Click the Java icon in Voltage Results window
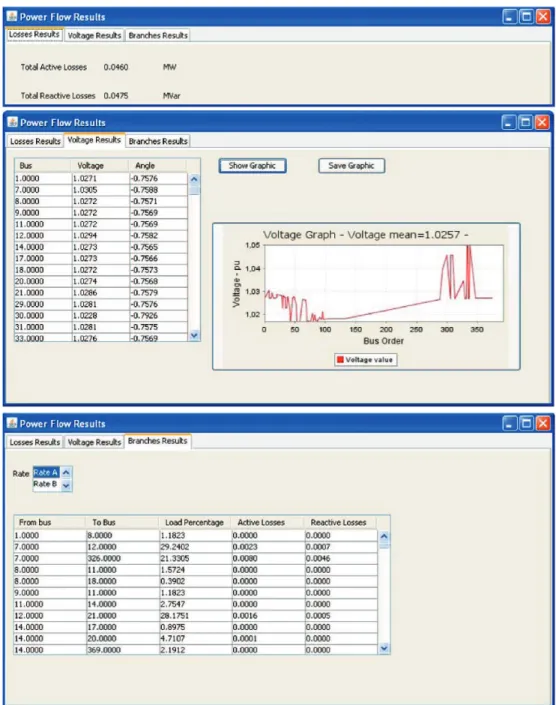The image size is (556, 705). pos(13,122)
